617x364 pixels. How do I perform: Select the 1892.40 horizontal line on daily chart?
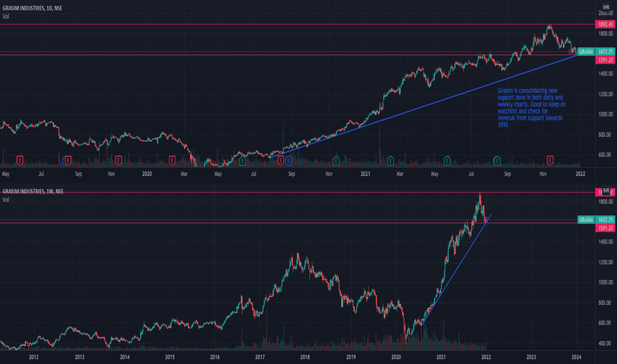[297, 24]
